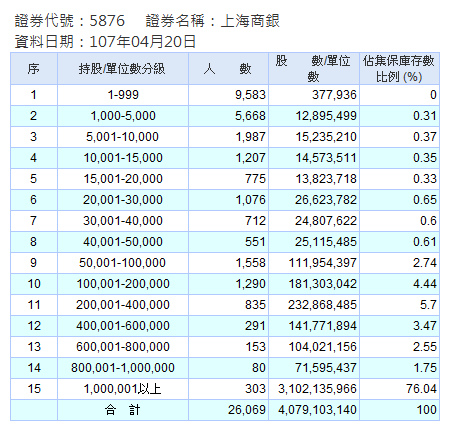Click the 佔集保庫存數比例 (%) header
449x430 pixels.
(399, 69)
